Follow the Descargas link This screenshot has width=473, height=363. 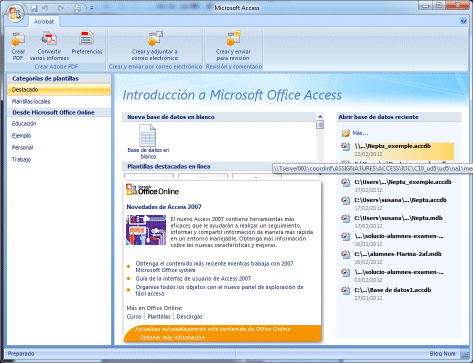[189, 317]
